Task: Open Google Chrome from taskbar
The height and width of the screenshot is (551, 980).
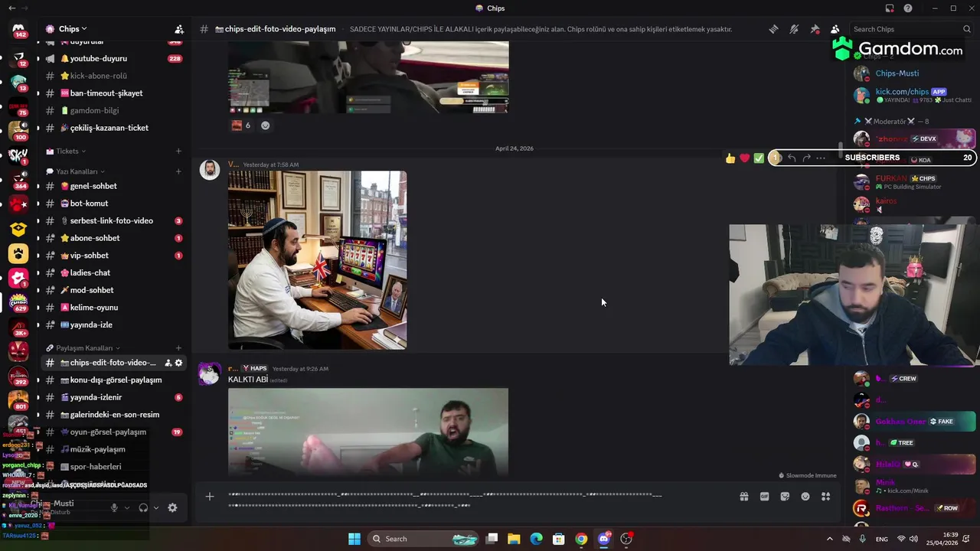Action: [581, 539]
